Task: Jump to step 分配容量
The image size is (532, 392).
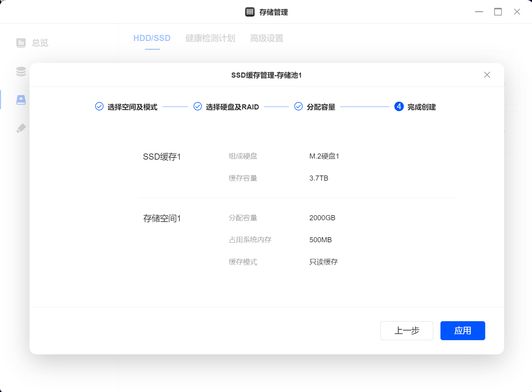Action: click(x=315, y=107)
